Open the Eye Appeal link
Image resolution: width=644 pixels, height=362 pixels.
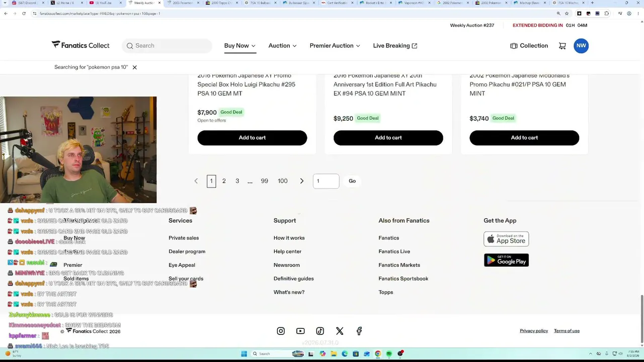click(x=182, y=265)
